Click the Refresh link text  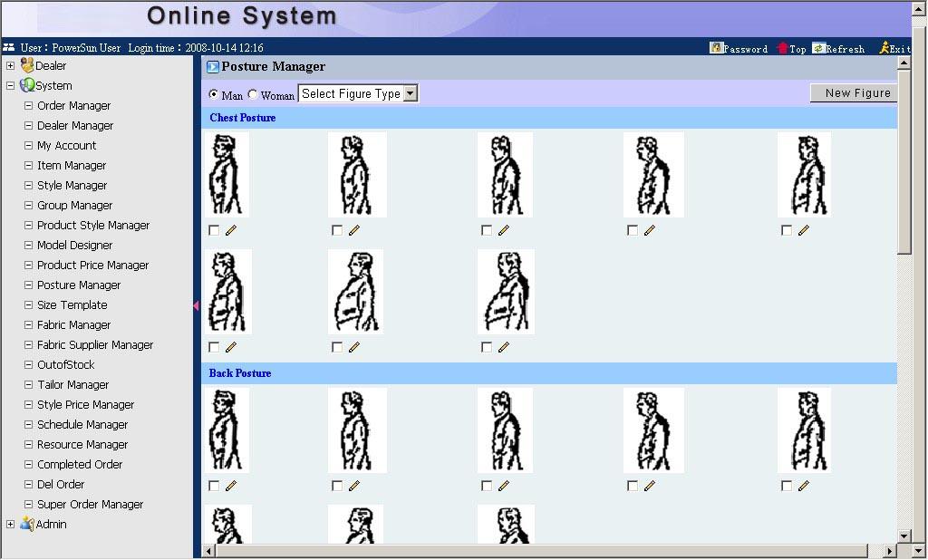pyautogui.click(x=846, y=49)
